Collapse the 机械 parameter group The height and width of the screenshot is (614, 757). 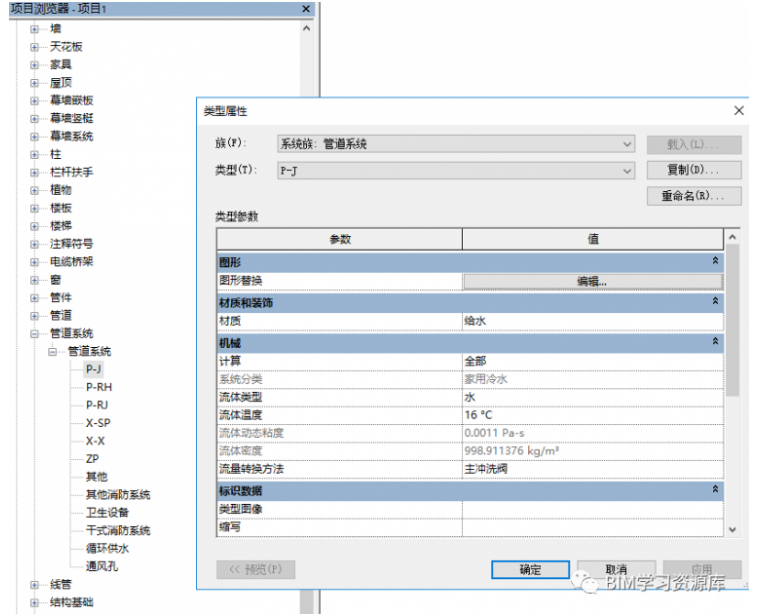[715, 342]
